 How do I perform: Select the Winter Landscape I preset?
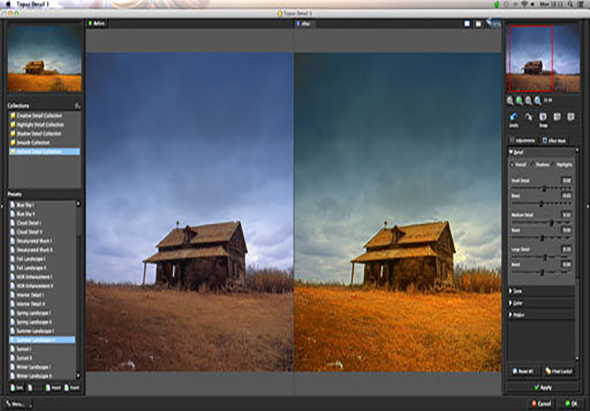tap(42, 367)
